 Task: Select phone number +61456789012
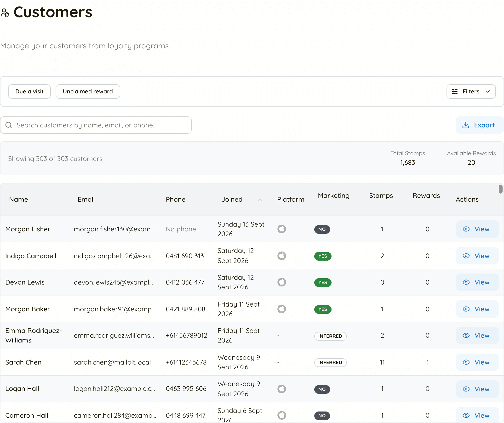tap(186, 335)
